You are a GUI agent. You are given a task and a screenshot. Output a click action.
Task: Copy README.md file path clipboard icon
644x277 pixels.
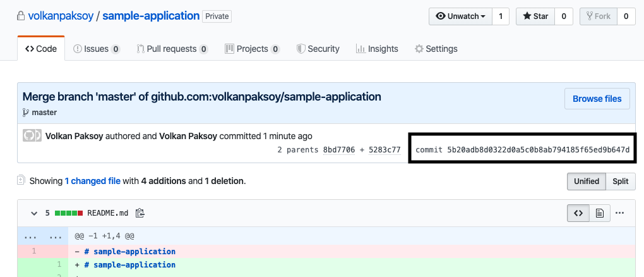coord(140,213)
